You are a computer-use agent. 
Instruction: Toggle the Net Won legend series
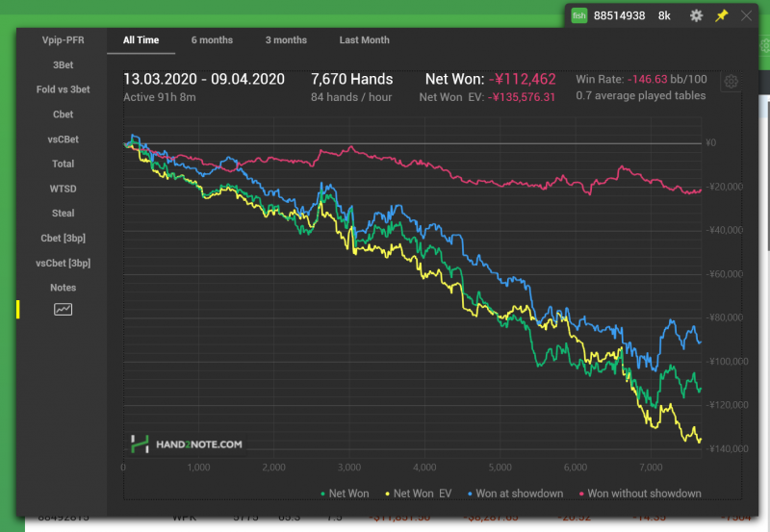(x=344, y=494)
